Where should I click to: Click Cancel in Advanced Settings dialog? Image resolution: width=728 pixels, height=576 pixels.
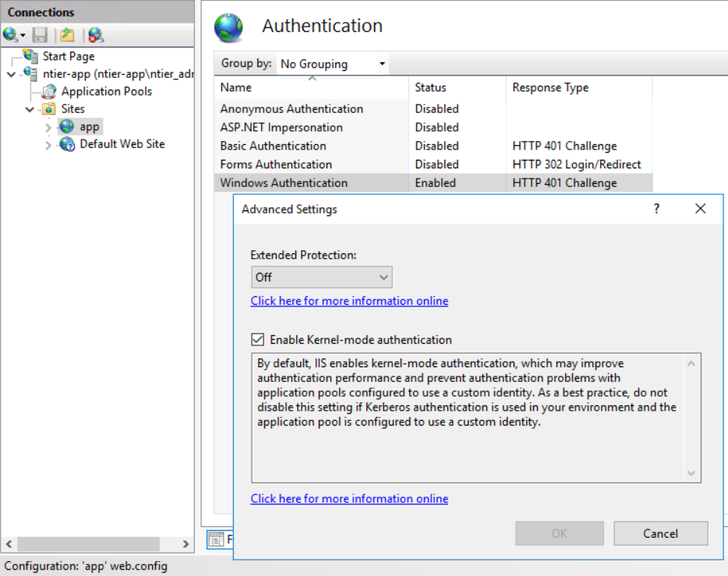pos(660,534)
